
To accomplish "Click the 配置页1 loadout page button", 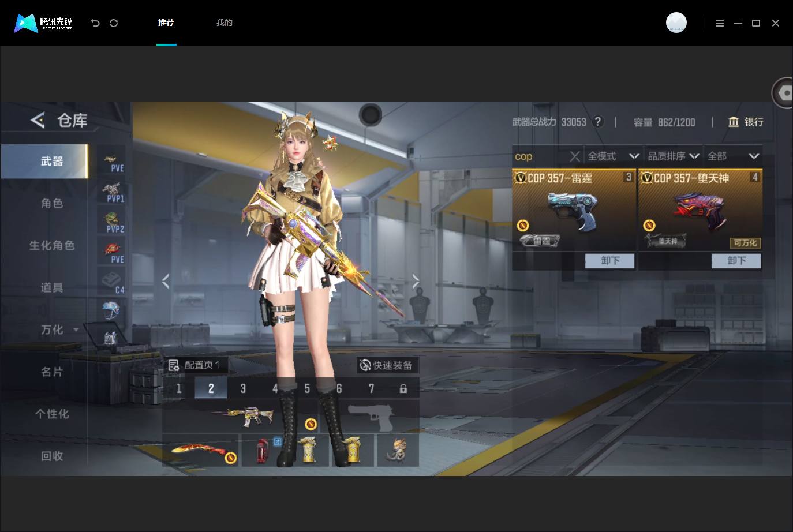I will point(194,365).
